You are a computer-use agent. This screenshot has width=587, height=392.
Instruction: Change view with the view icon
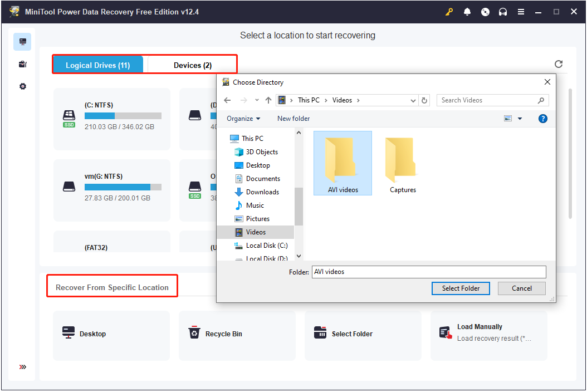(508, 119)
